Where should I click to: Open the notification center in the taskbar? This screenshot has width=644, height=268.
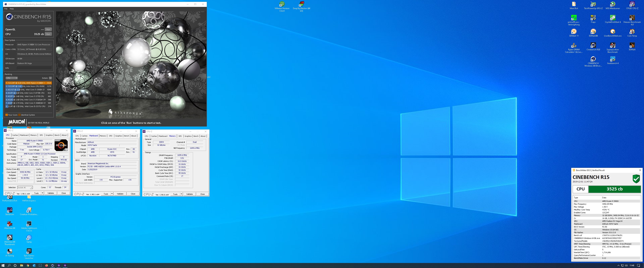[638, 265]
